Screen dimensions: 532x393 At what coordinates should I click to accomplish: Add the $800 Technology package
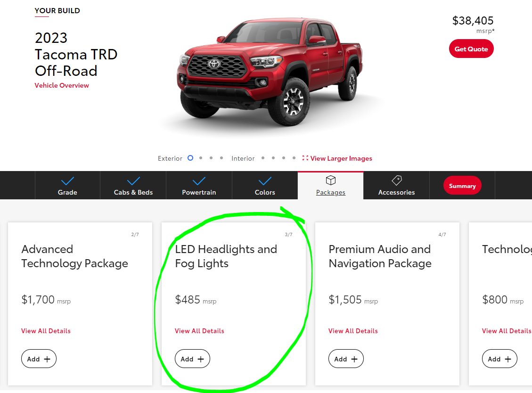click(500, 359)
